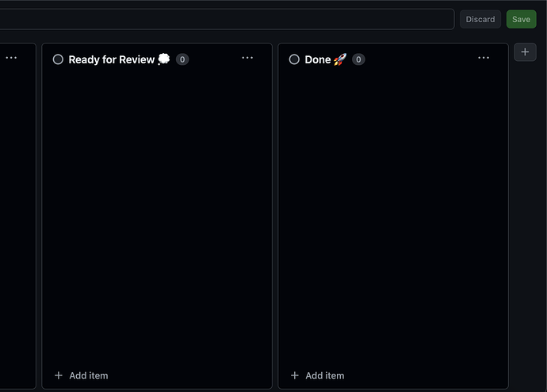
Task: Select the Done column title
Action: tap(317, 59)
